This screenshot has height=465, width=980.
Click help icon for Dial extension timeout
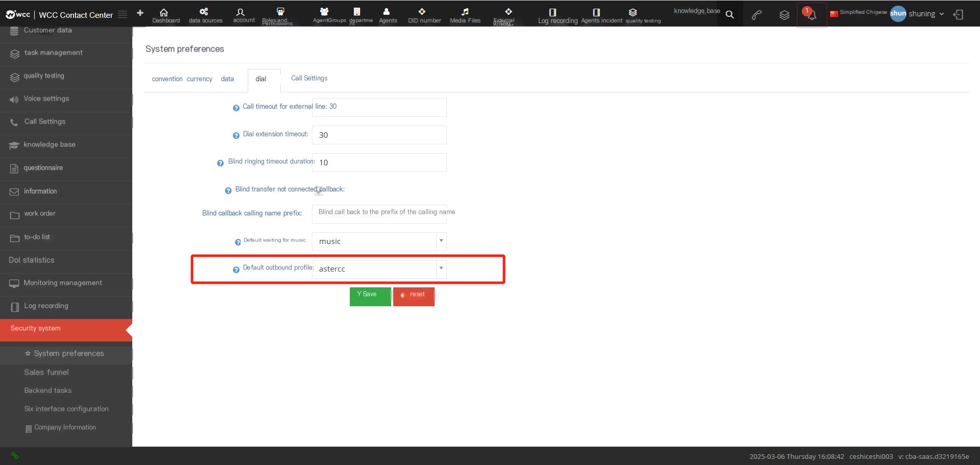coord(236,135)
